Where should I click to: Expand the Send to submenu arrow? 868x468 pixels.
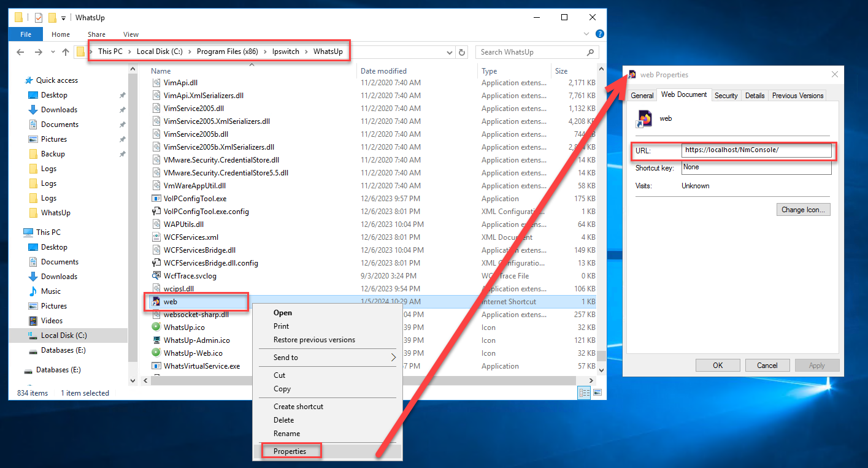(x=393, y=358)
